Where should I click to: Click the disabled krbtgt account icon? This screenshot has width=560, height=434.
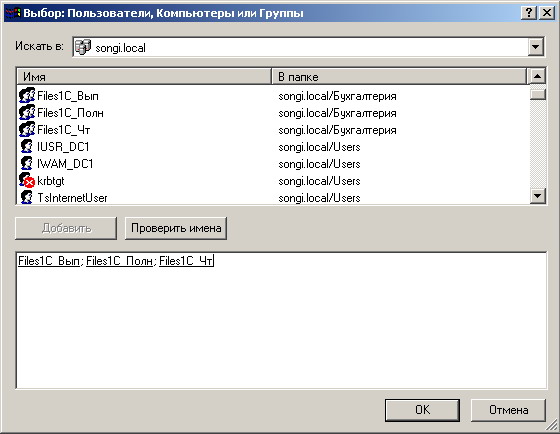coord(27,180)
